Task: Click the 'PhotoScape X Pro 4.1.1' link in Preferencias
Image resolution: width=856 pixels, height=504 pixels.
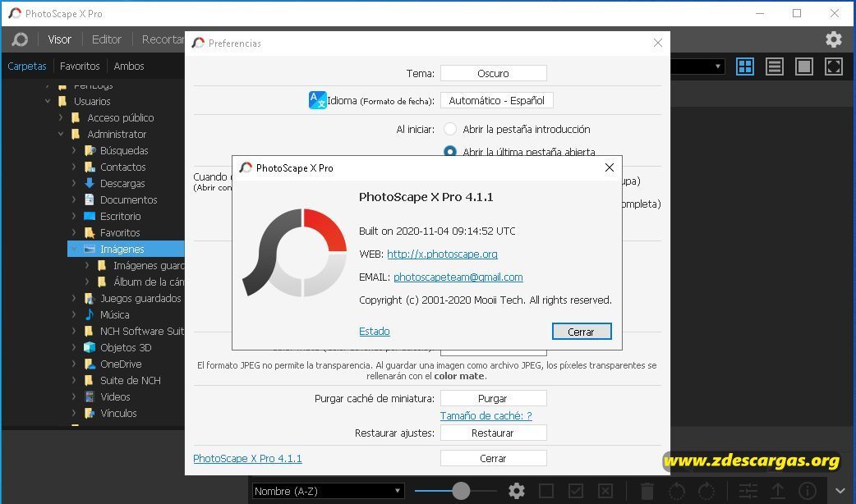Action: pyautogui.click(x=247, y=458)
